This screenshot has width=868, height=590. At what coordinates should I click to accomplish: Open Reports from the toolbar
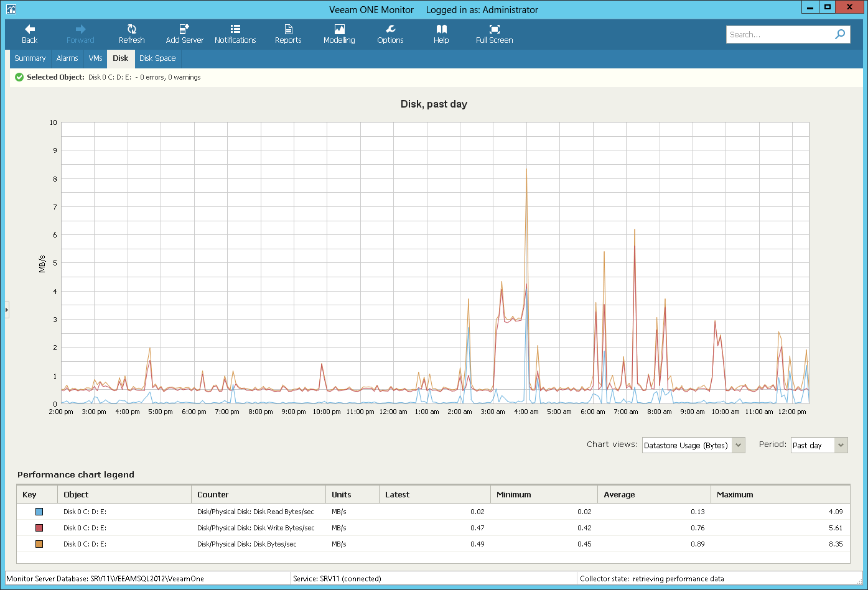(288, 34)
